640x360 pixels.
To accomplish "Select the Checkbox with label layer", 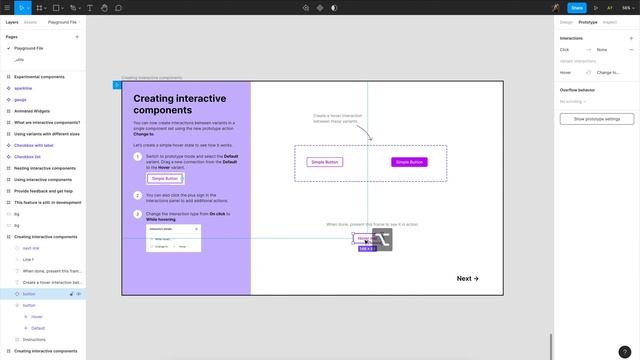I will pyautogui.click(x=33, y=145).
